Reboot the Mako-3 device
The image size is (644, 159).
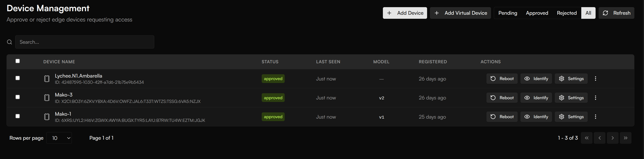click(502, 98)
